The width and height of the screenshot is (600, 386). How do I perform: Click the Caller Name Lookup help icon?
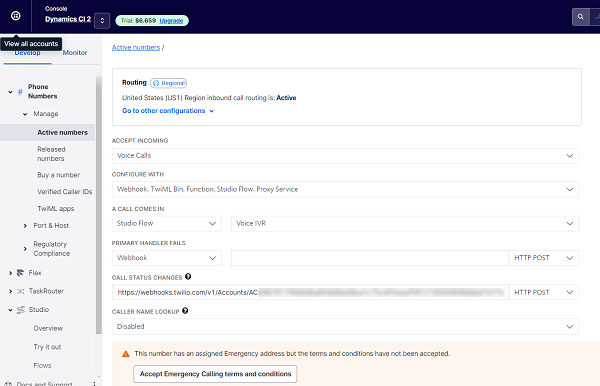pyautogui.click(x=185, y=311)
